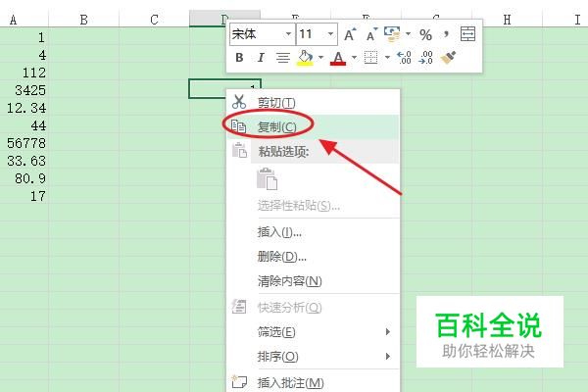Click the paste option clipboard icon
Image resolution: width=588 pixels, height=392 pixels.
pos(267,179)
